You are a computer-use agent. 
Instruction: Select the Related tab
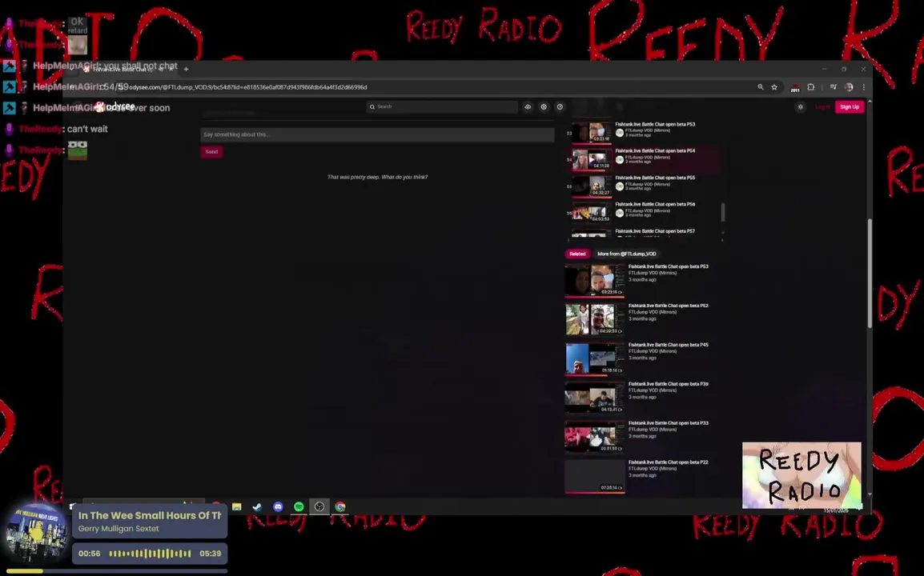click(x=577, y=254)
